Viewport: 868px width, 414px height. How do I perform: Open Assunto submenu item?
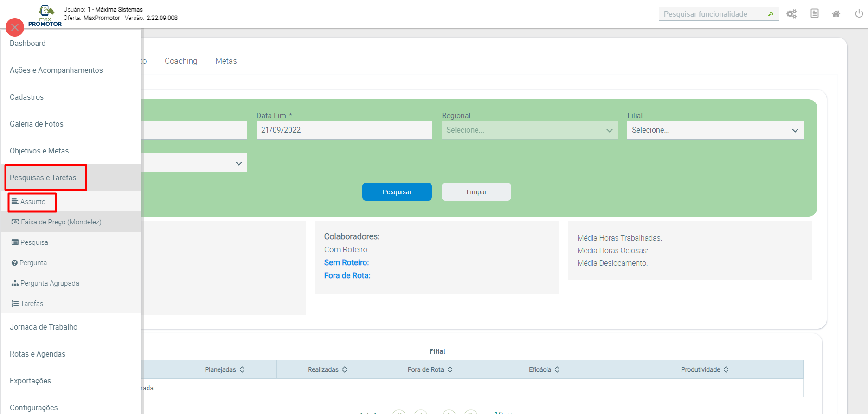(x=32, y=202)
